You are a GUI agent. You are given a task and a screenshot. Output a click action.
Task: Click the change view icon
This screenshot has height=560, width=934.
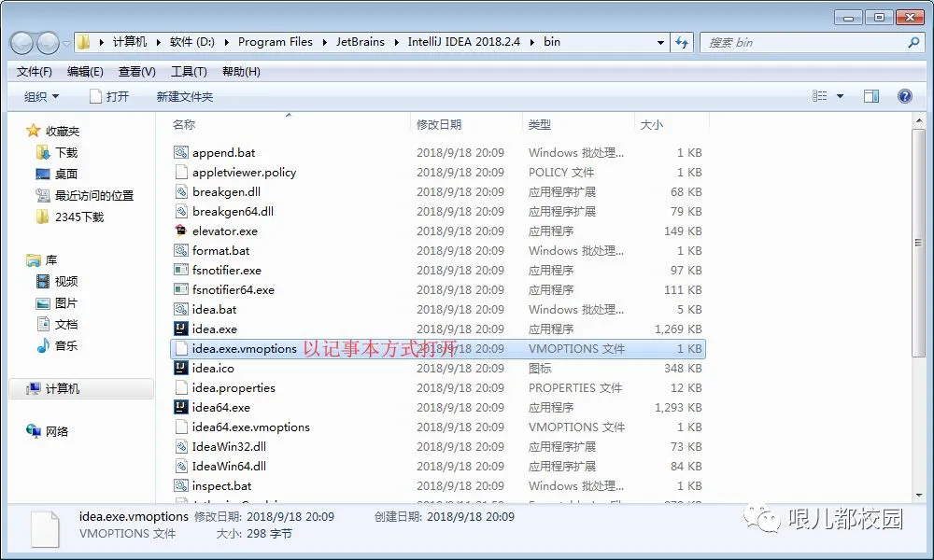click(820, 96)
